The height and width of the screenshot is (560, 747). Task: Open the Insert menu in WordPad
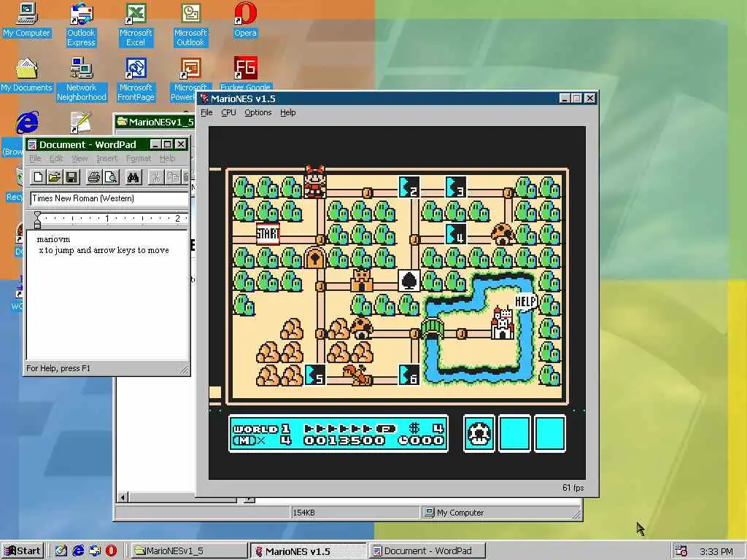click(x=107, y=158)
